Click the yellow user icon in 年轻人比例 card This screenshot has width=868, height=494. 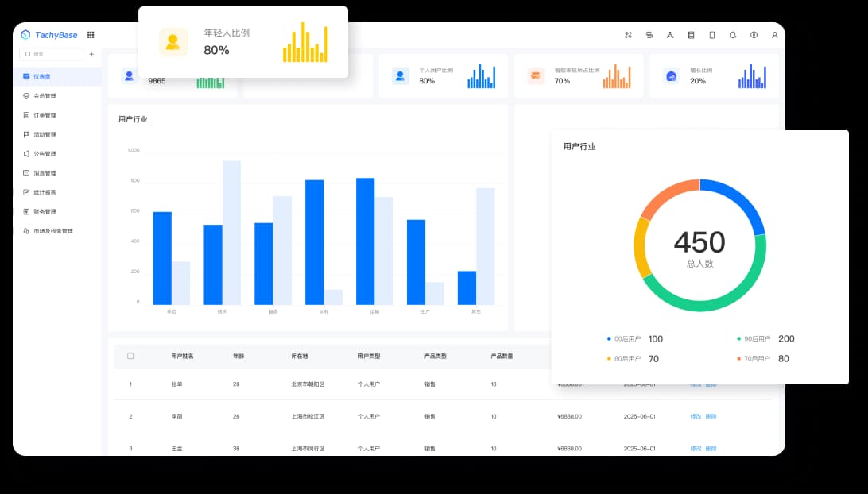173,42
